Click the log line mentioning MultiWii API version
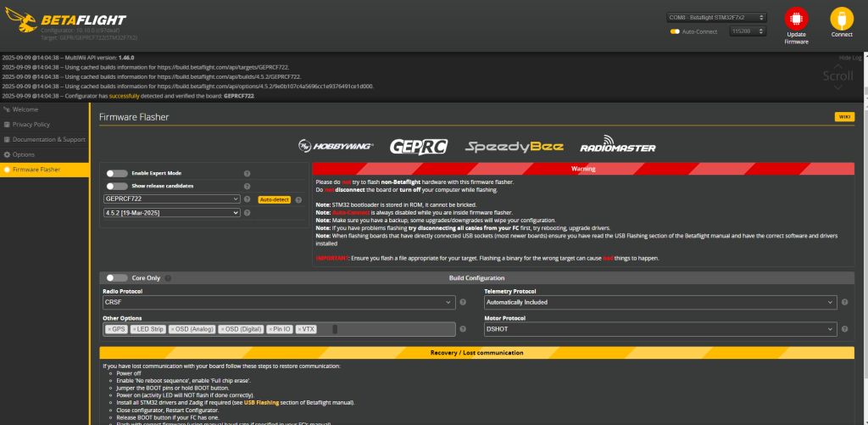Viewport: 868px width, 425px height. [68, 58]
